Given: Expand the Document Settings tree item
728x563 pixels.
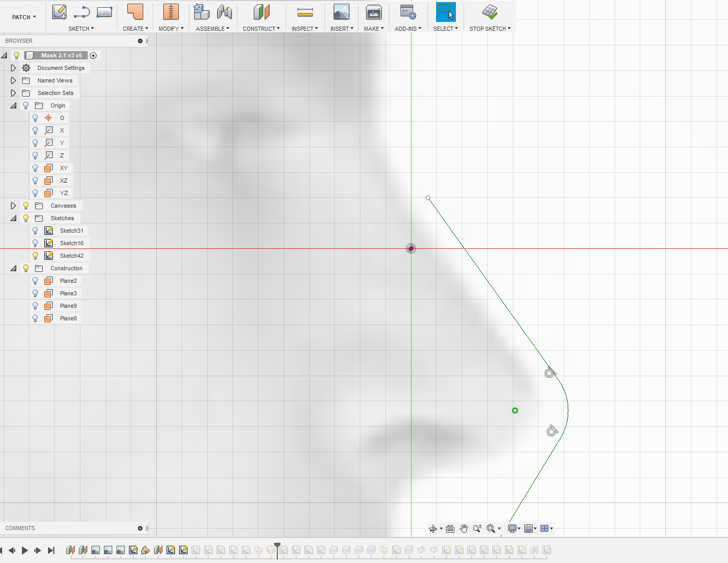Looking at the screenshot, I should pos(14,68).
